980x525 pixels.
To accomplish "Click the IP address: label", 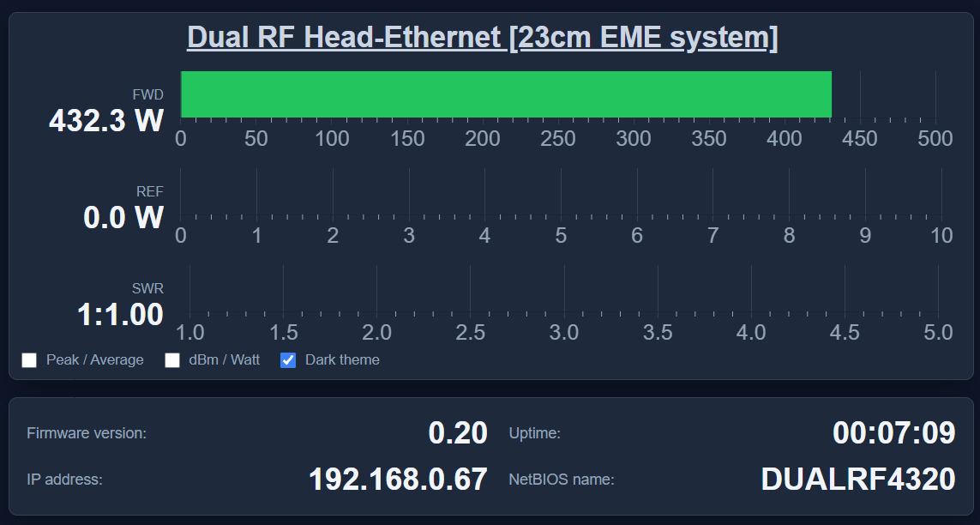I will pos(64,480).
